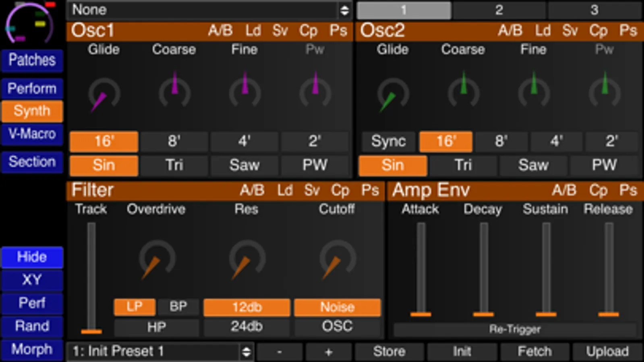This screenshot has height=362, width=644.
Task: Go to previous preset with minus
Action: click(x=280, y=352)
